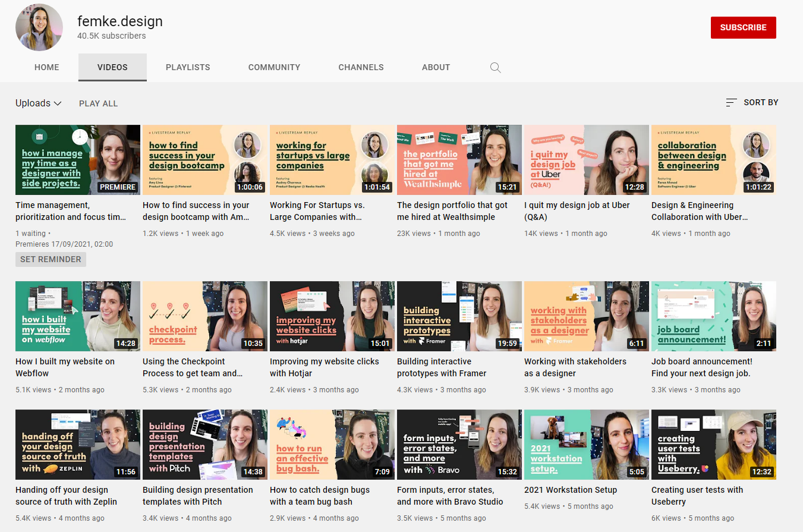Click the red SUBSCRIBE button
803x532 pixels.
point(743,27)
